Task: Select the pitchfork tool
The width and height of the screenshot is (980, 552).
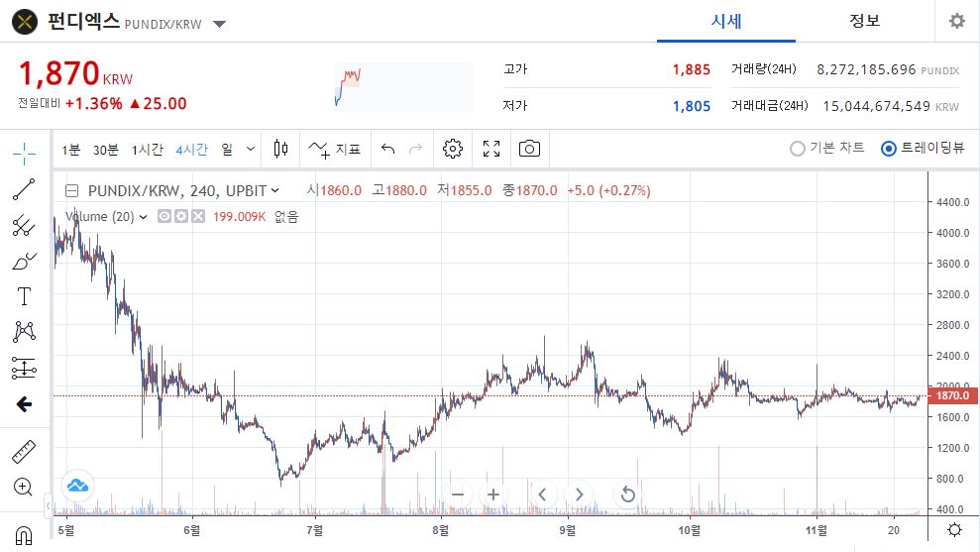Action: [24, 225]
